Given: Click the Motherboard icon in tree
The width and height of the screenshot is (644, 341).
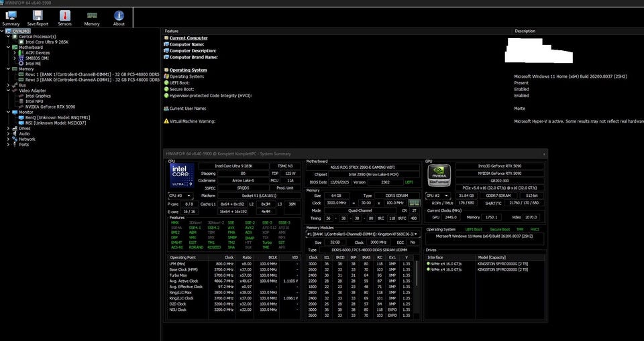Looking at the screenshot, I should [15, 47].
